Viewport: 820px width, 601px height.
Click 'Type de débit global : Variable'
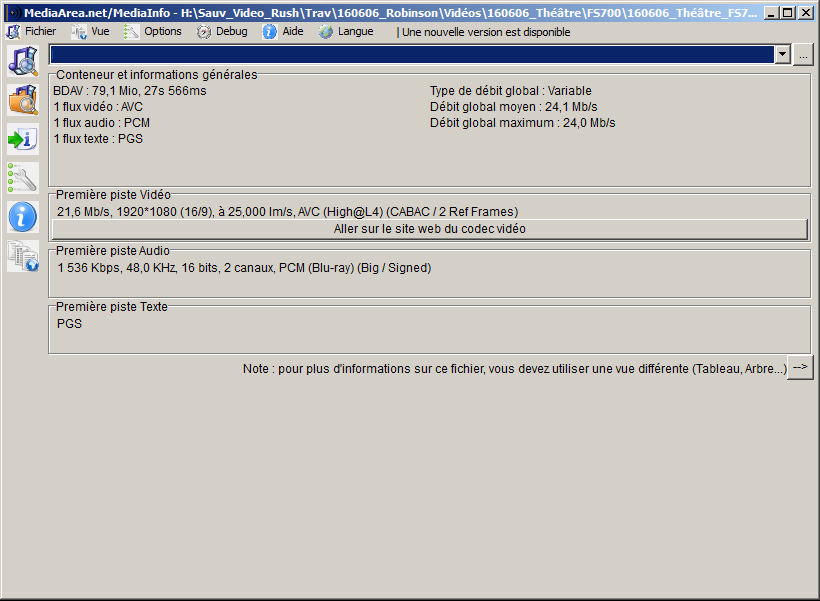511,91
